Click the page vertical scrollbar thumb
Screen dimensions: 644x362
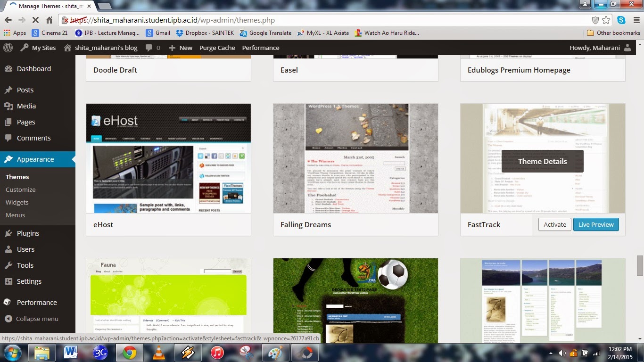point(640,266)
